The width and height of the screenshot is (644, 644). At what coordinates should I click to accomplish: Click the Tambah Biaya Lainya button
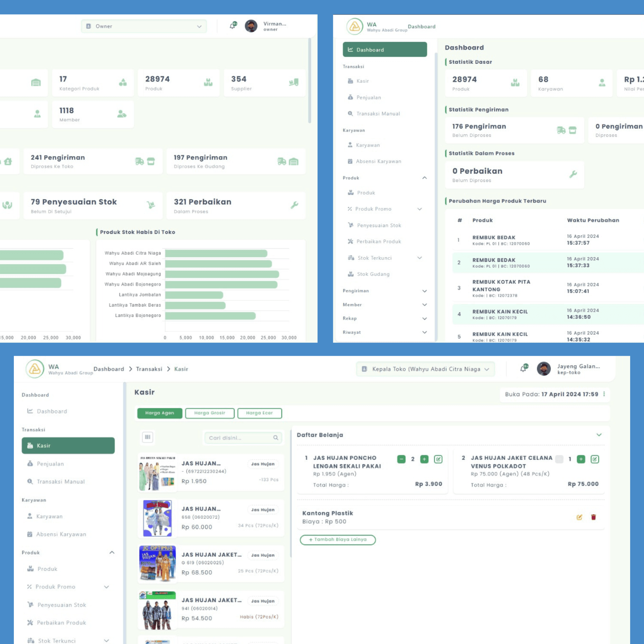[338, 540]
